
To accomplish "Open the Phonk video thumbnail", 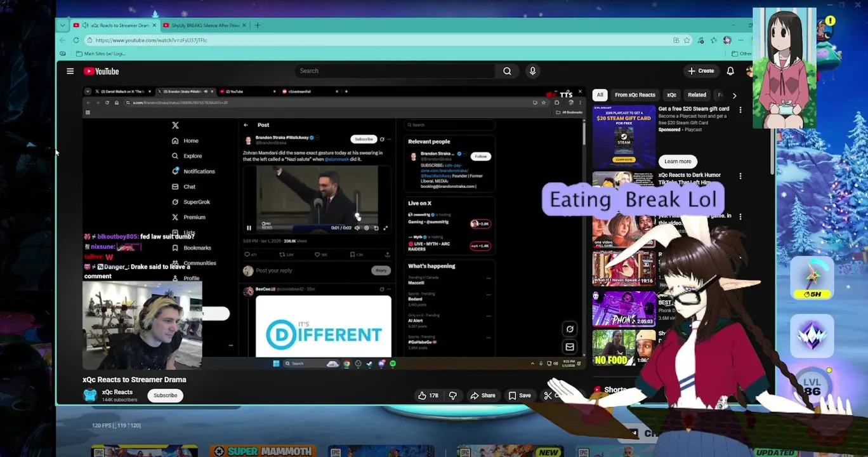I will pyautogui.click(x=624, y=308).
